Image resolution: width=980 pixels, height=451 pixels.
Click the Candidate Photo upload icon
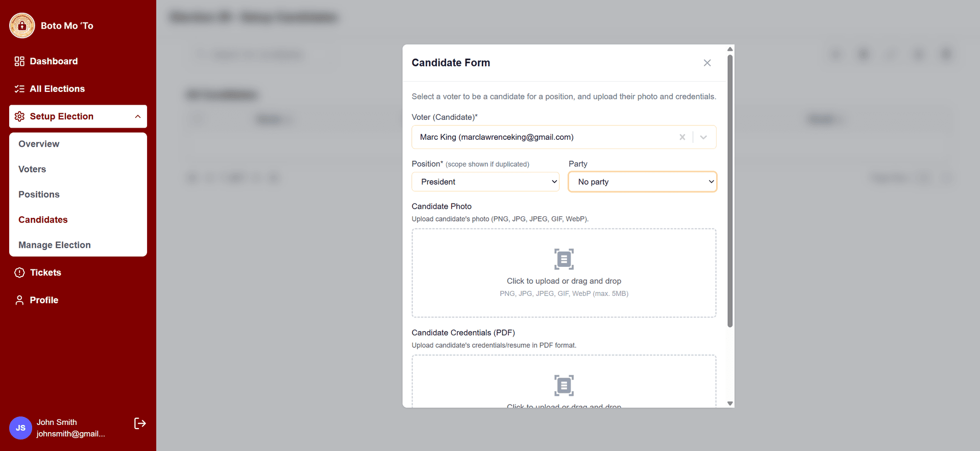pyautogui.click(x=563, y=259)
